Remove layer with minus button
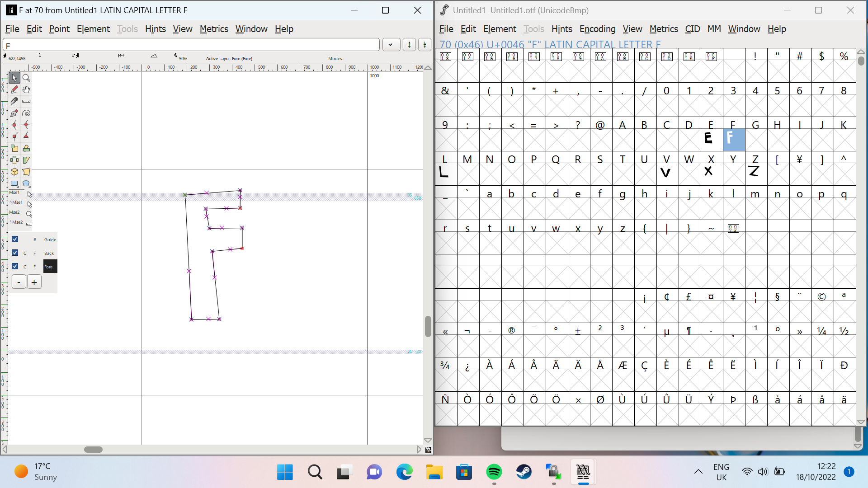 (x=19, y=282)
